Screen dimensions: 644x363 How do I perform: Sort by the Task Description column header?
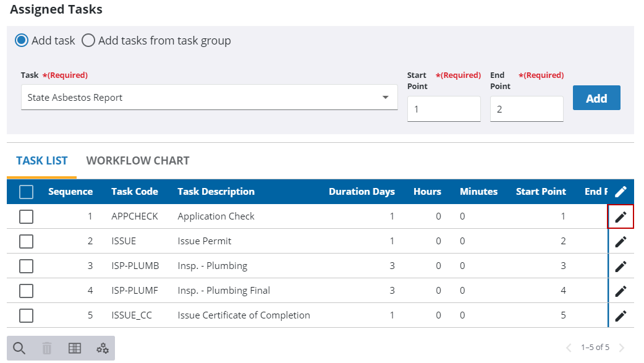click(x=216, y=192)
